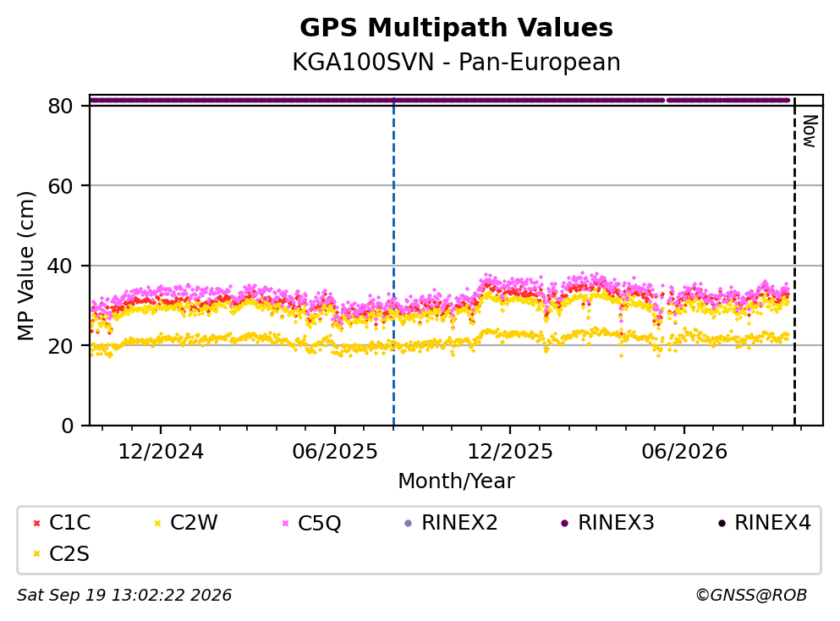
Task: Select the 06/2025 x-axis tick label
Action: [335, 452]
